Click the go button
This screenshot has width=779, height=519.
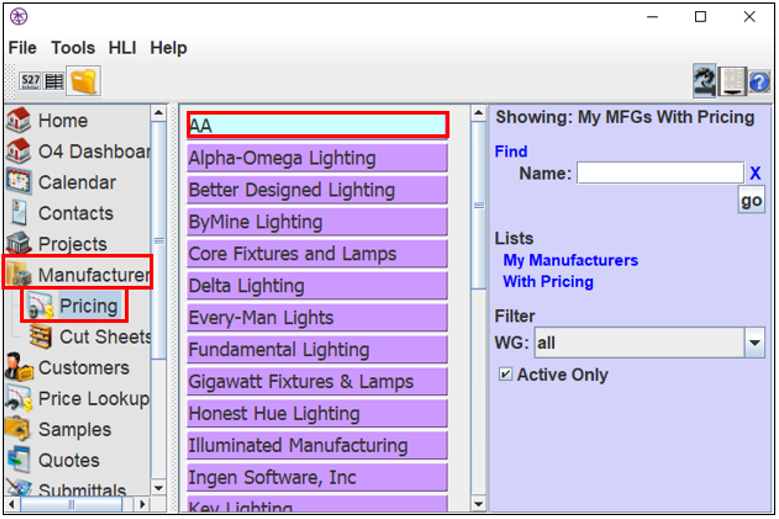pos(751,201)
